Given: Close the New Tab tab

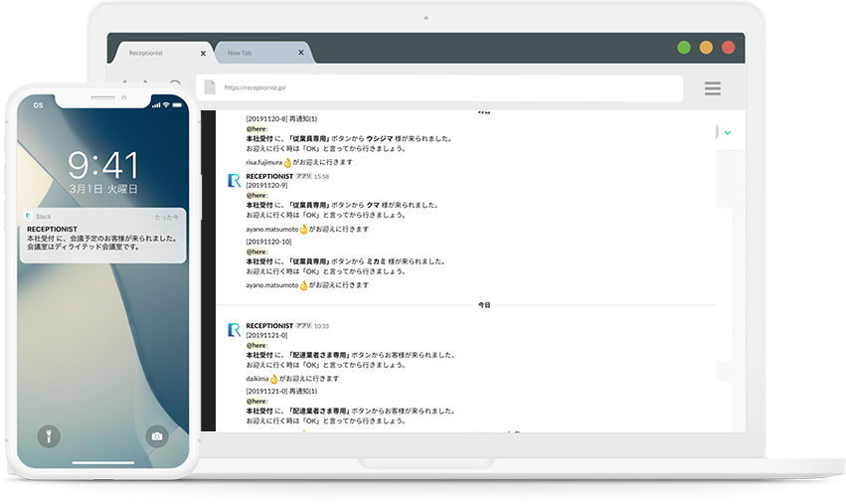Looking at the screenshot, I should coord(301,53).
